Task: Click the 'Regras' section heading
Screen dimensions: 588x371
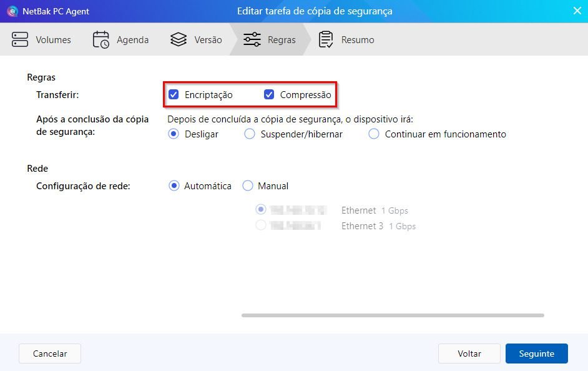Action: click(41, 77)
